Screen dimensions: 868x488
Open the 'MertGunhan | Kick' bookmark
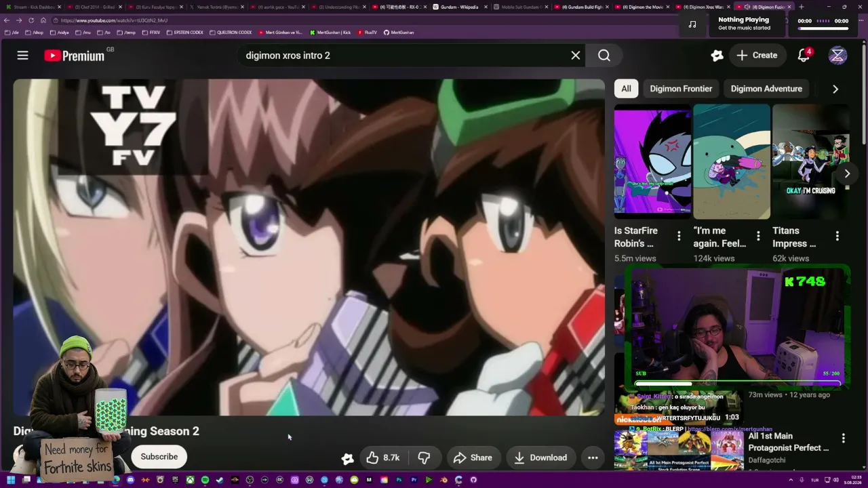click(x=330, y=33)
